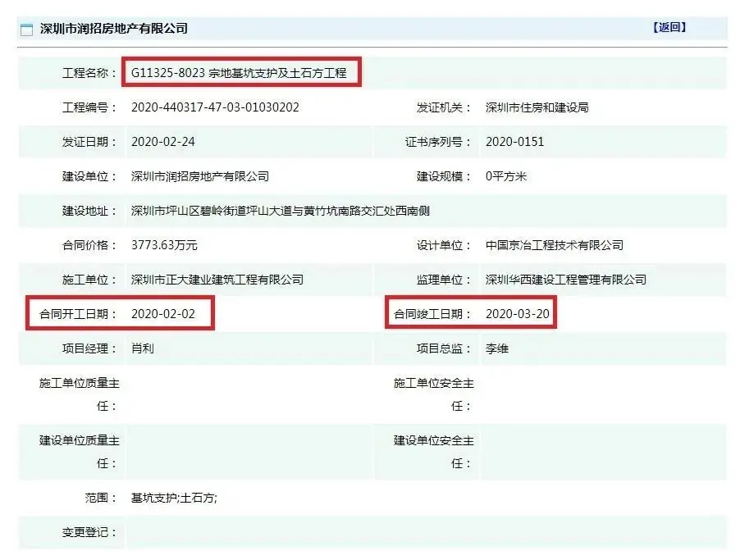This screenshot has height=560, width=754.
Task: Click the 施工单位质量主任 label
Action: [x=80, y=394]
